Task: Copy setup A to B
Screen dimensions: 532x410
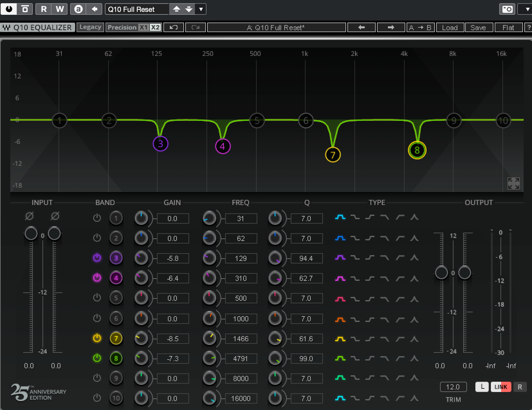Action: click(420, 27)
